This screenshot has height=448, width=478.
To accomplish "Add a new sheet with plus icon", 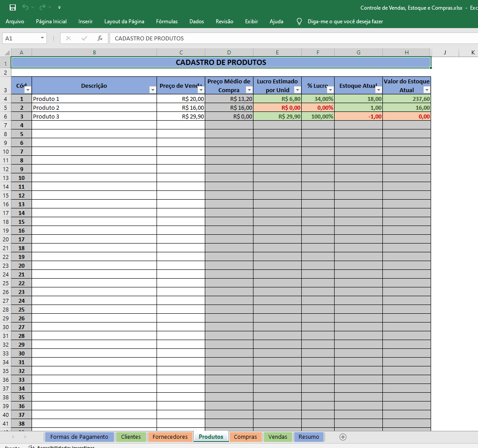I will click(343, 437).
